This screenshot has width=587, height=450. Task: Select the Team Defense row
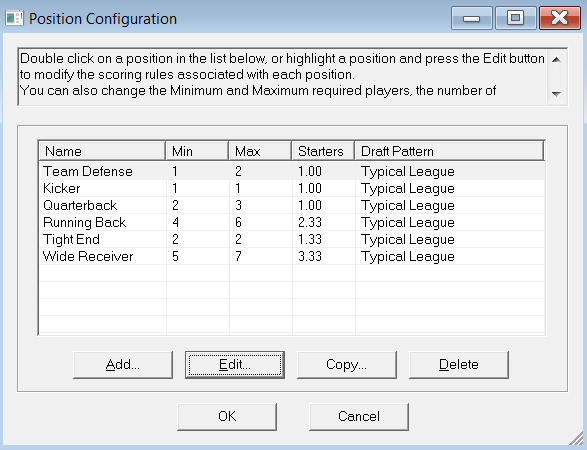292,171
